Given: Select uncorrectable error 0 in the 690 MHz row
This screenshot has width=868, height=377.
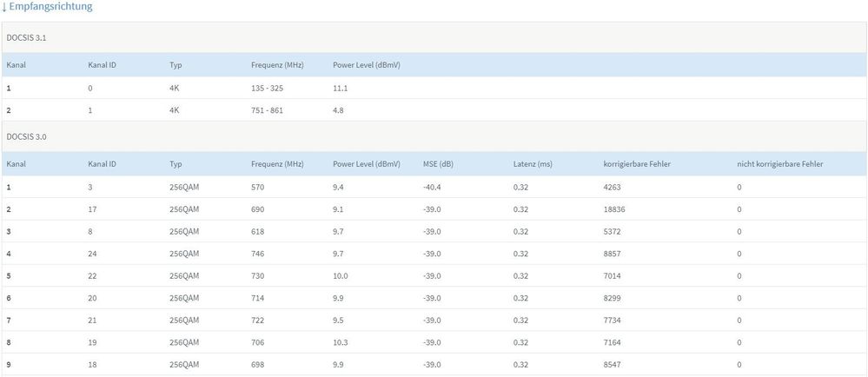Looking at the screenshot, I should click(739, 209).
